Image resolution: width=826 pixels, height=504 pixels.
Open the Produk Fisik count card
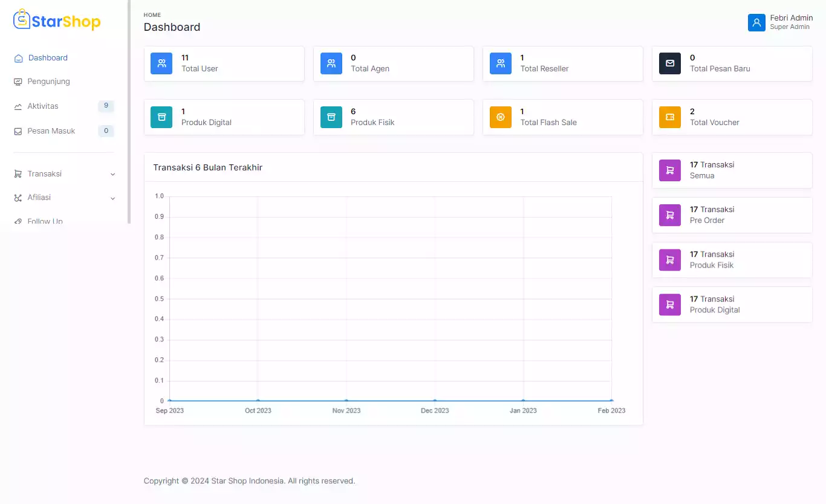pyautogui.click(x=393, y=117)
